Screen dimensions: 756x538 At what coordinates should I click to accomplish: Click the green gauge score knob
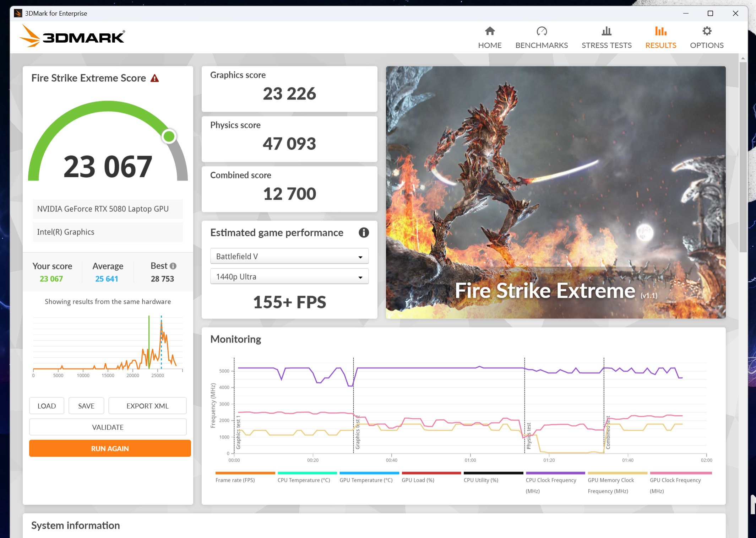tap(169, 136)
